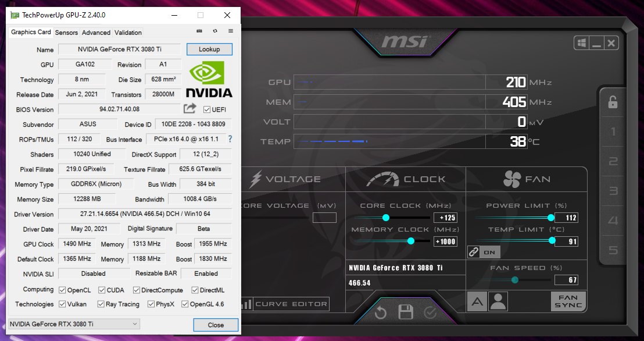This screenshot has width=644, height=341.
Task: Click the Core Clock +125 value field
Action: [x=446, y=218]
